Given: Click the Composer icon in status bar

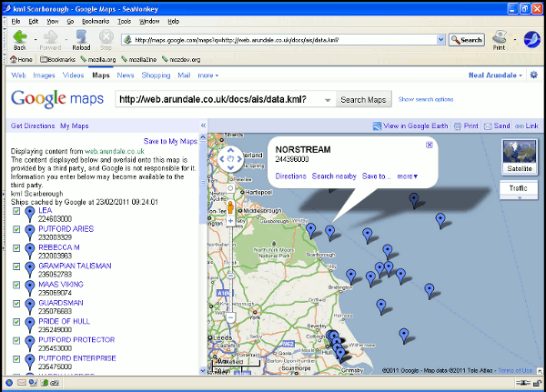Looking at the screenshot, I should 33,383.
